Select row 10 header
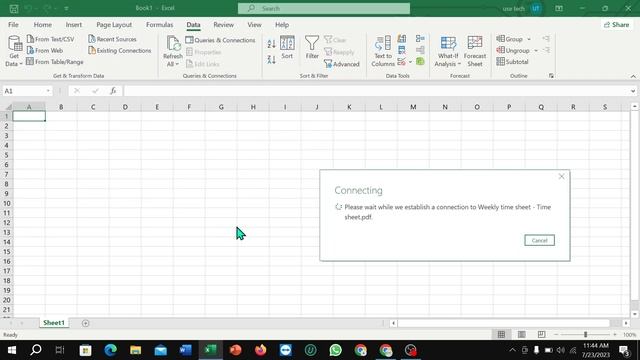This screenshot has height=360, width=640. click(7, 203)
